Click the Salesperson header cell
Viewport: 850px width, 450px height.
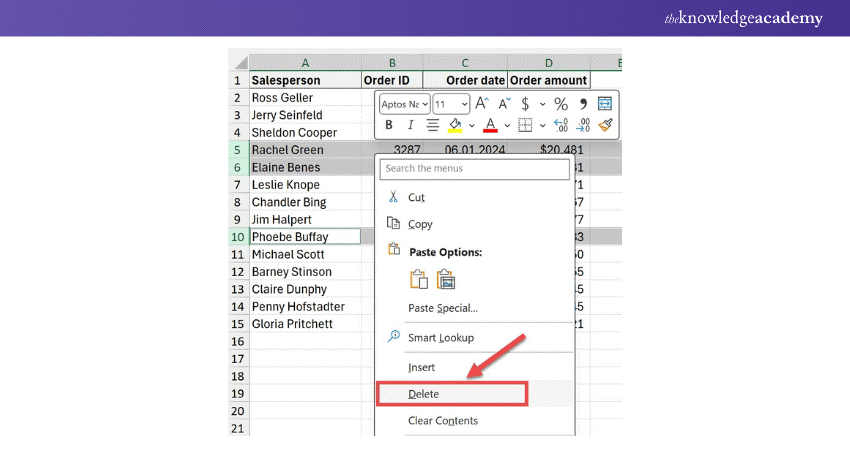305,80
